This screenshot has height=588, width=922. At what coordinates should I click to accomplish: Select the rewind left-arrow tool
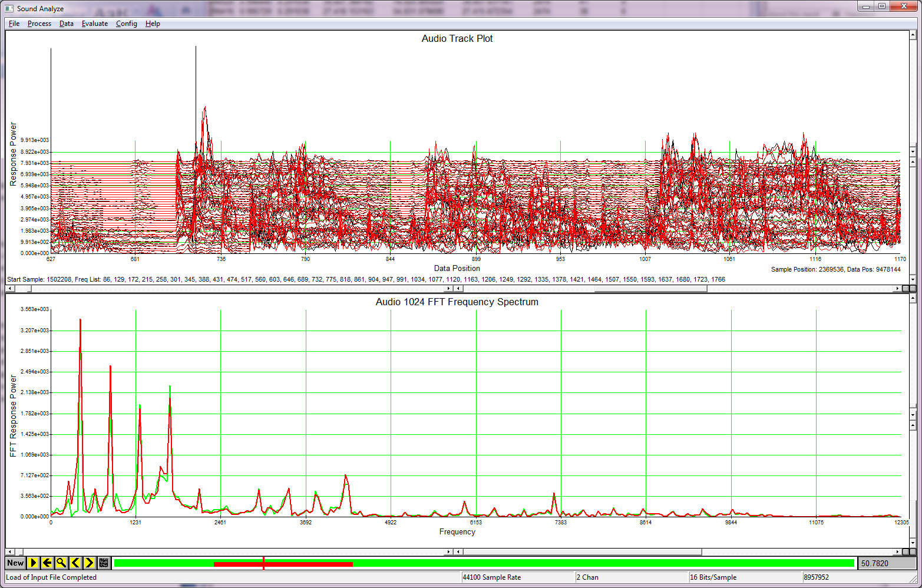[x=47, y=563]
